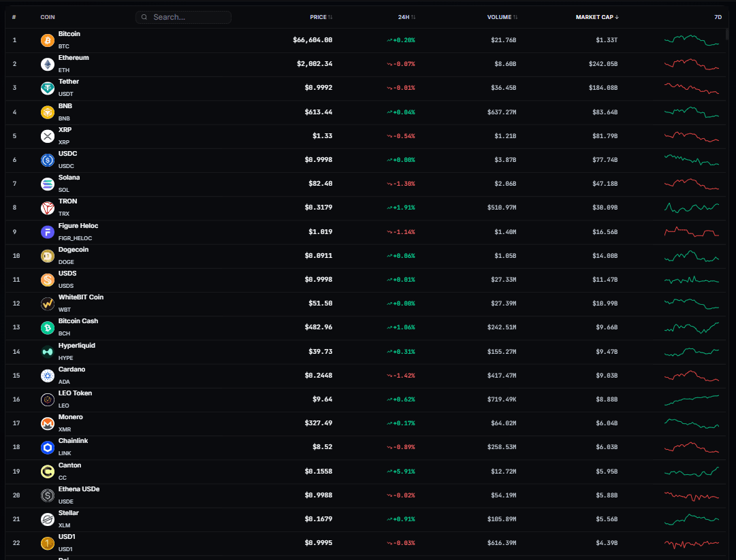Screen dimensions: 736x560
Task: Open the Dogecoin coin name link
Action: coord(74,250)
